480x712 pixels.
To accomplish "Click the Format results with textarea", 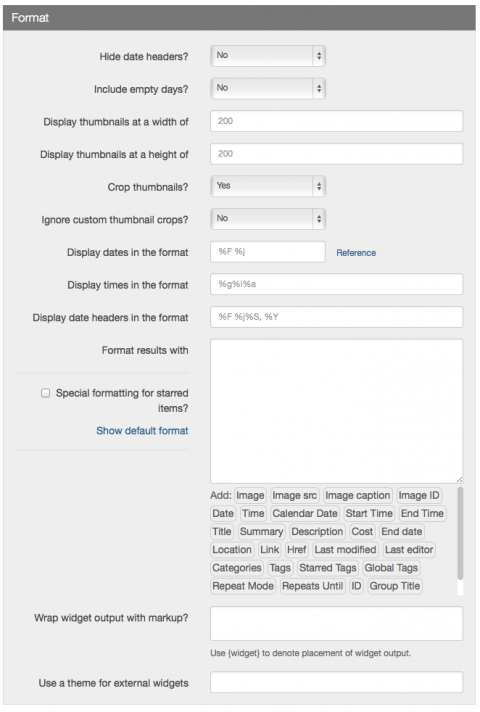I will tap(336, 411).
